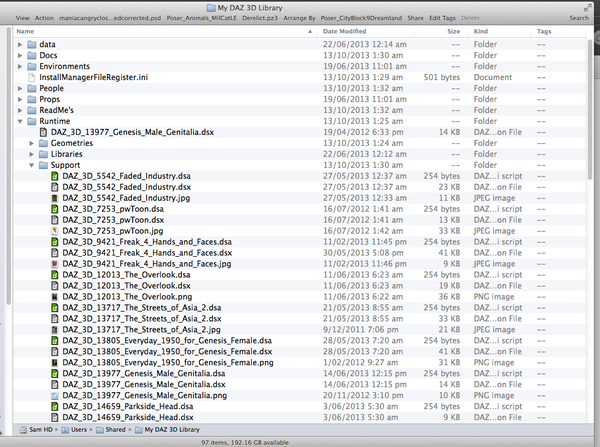The height and width of the screenshot is (447, 600).
Task: Click the Libraries folder icon
Action: [x=44, y=154]
